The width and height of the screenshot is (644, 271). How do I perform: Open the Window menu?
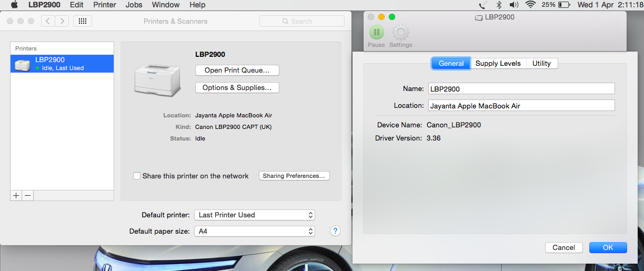click(166, 5)
